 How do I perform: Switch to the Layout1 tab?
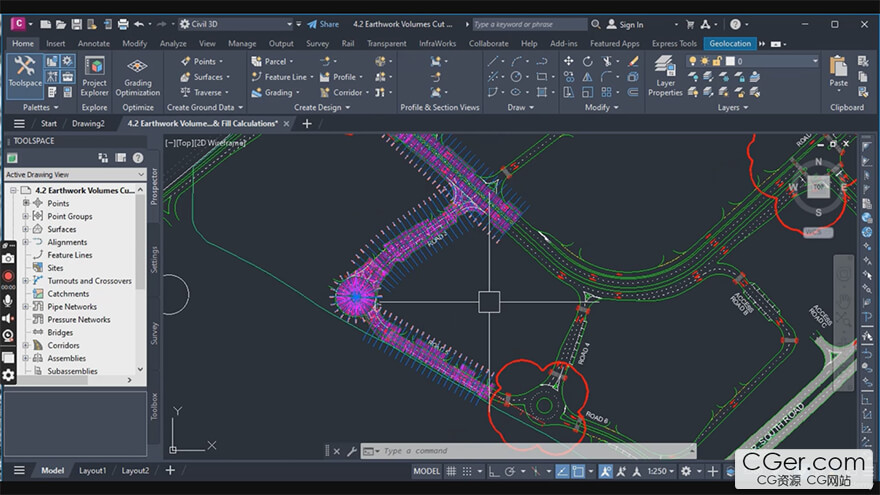tap(92, 470)
